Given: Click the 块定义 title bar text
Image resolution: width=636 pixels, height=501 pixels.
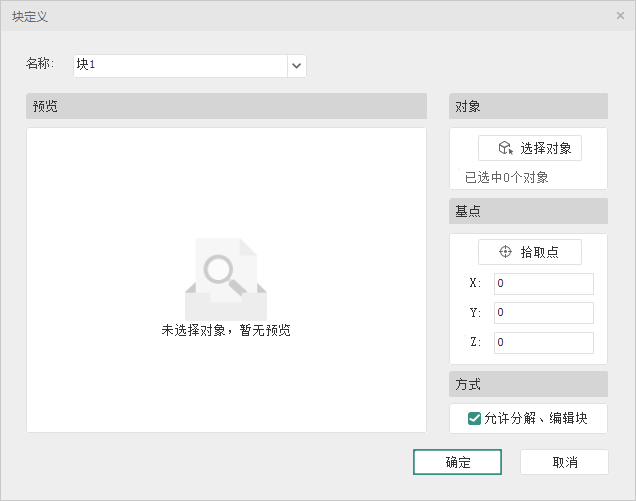Looking at the screenshot, I should click(30, 16).
